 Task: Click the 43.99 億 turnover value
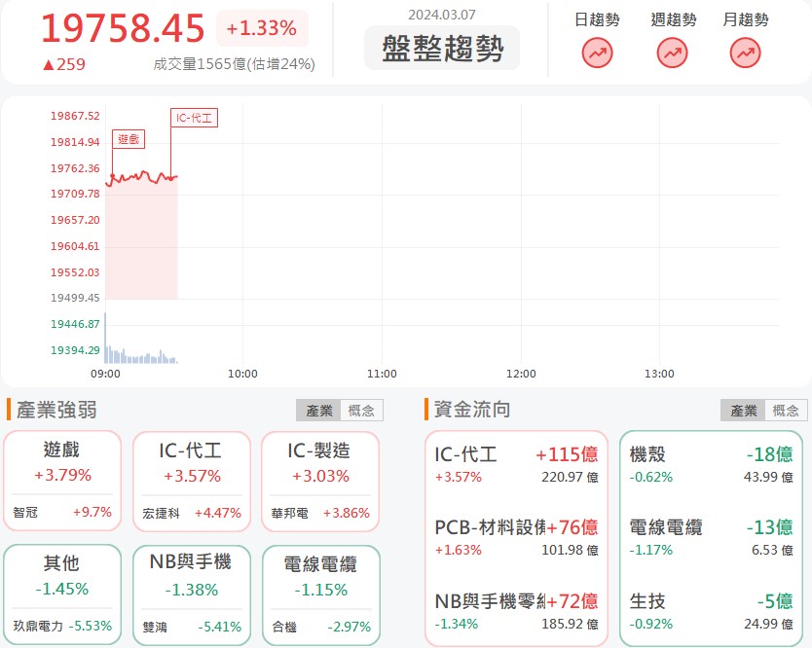click(768, 477)
